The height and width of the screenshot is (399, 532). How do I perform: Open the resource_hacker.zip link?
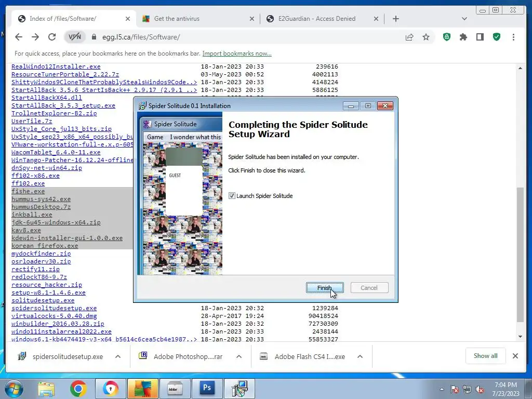pyautogui.click(x=46, y=285)
